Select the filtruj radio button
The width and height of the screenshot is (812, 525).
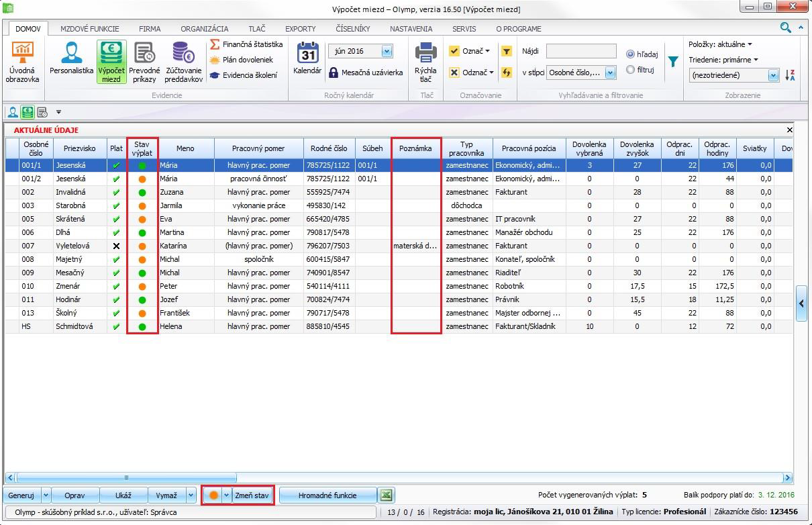pos(630,69)
